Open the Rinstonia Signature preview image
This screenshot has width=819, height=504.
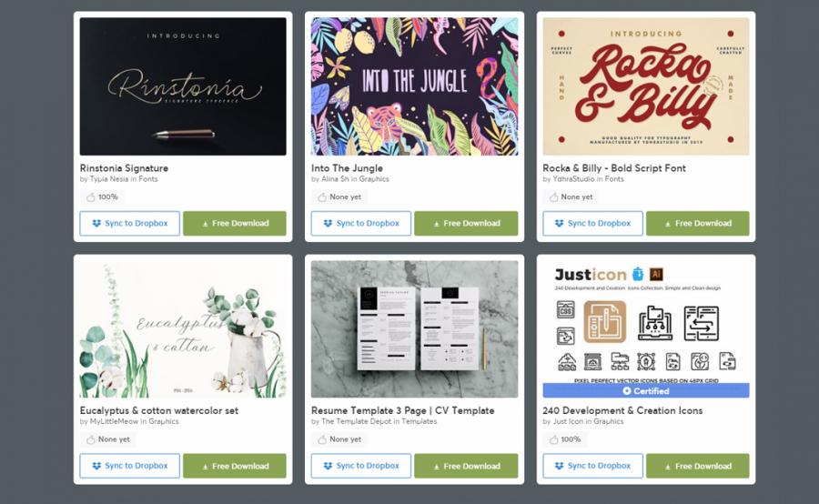[x=183, y=86]
